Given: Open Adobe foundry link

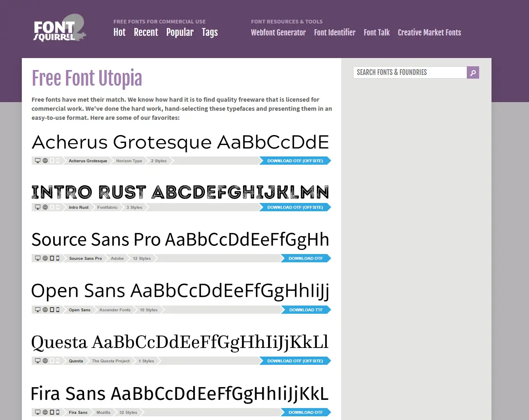Looking at the screenshot, I should [x=117, y=258].
